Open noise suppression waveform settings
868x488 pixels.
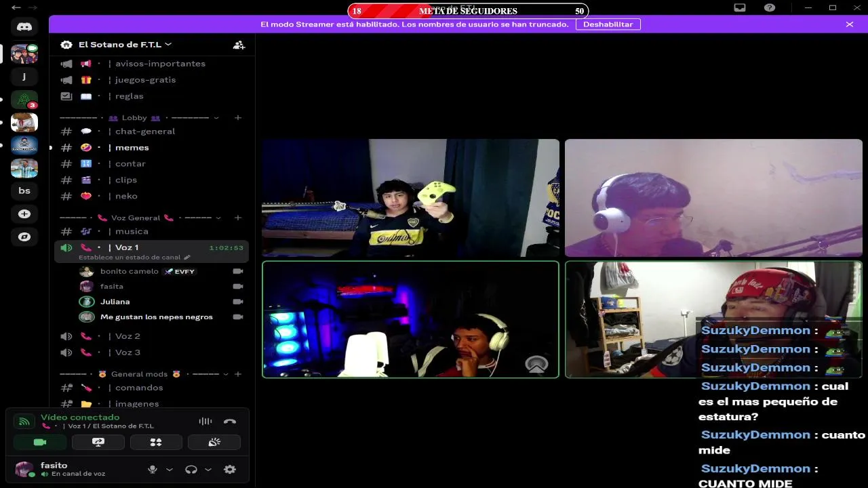[x=205, y=422]
